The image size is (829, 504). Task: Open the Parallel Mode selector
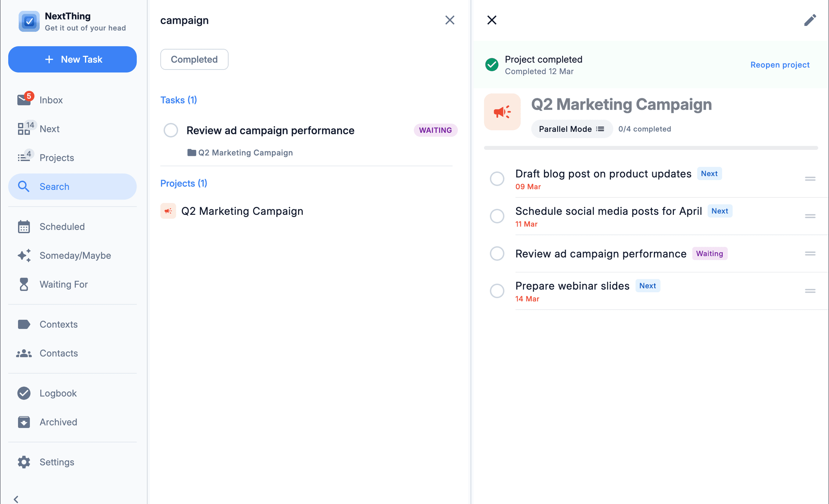coord(571,129)
